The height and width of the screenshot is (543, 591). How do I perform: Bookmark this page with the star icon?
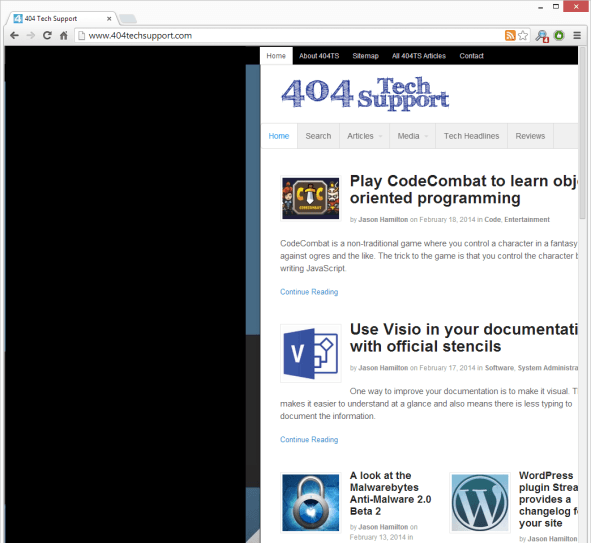coord(523,35)
